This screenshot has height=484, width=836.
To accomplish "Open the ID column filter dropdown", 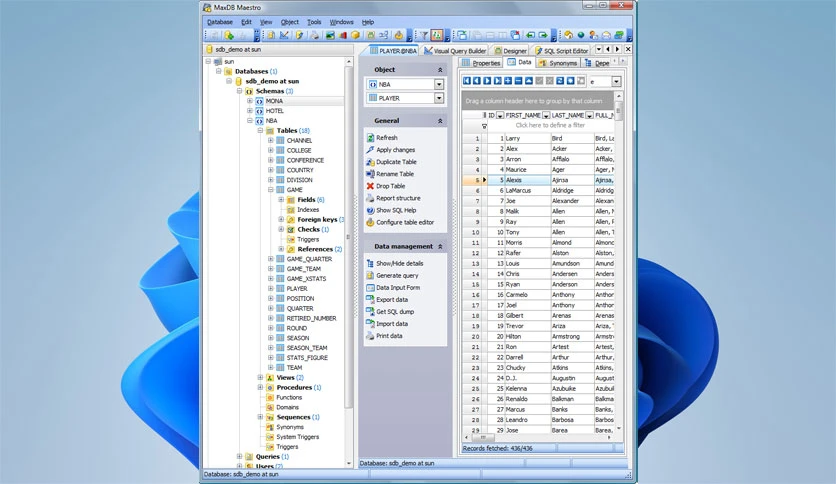I will coord(500,115).
